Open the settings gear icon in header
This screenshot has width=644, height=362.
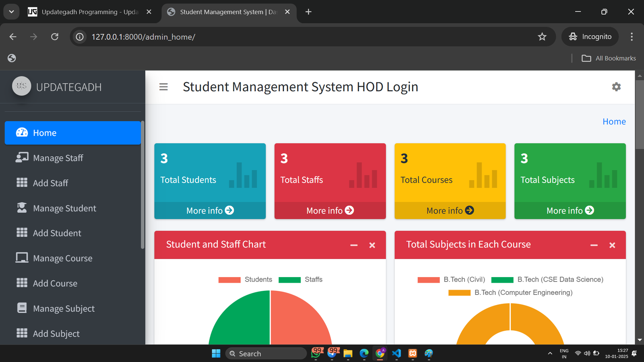coord(616,87)
